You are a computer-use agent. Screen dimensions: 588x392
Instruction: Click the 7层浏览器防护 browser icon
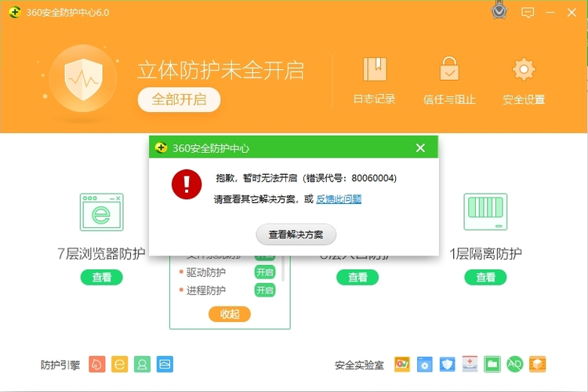point(102,212)
